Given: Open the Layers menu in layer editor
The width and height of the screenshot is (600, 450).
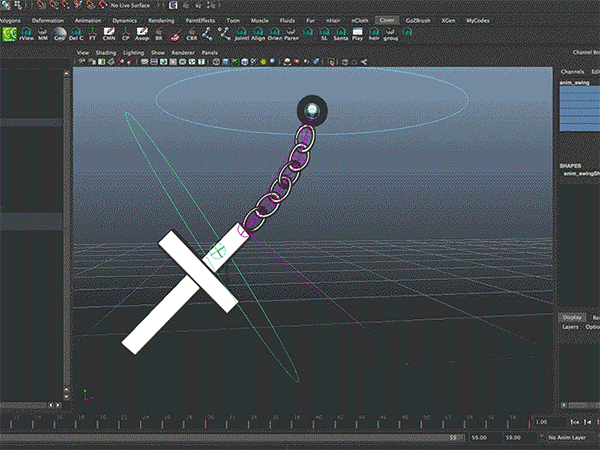Looking at the screenshot, I should pos(570,327).
